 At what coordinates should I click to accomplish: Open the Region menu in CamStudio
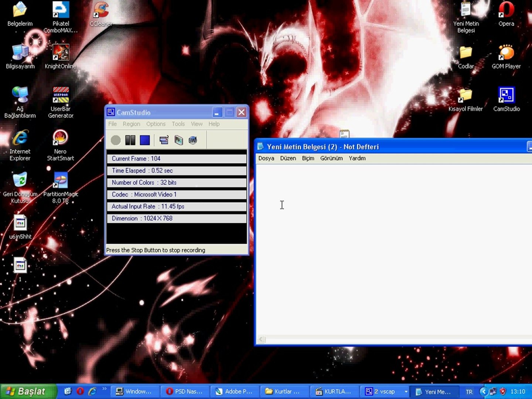click(x=132, y=124)
